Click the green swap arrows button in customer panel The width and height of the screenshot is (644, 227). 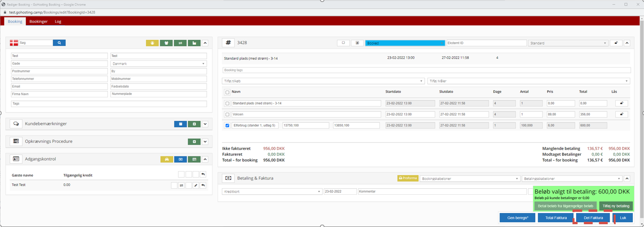tap(180, 43)
